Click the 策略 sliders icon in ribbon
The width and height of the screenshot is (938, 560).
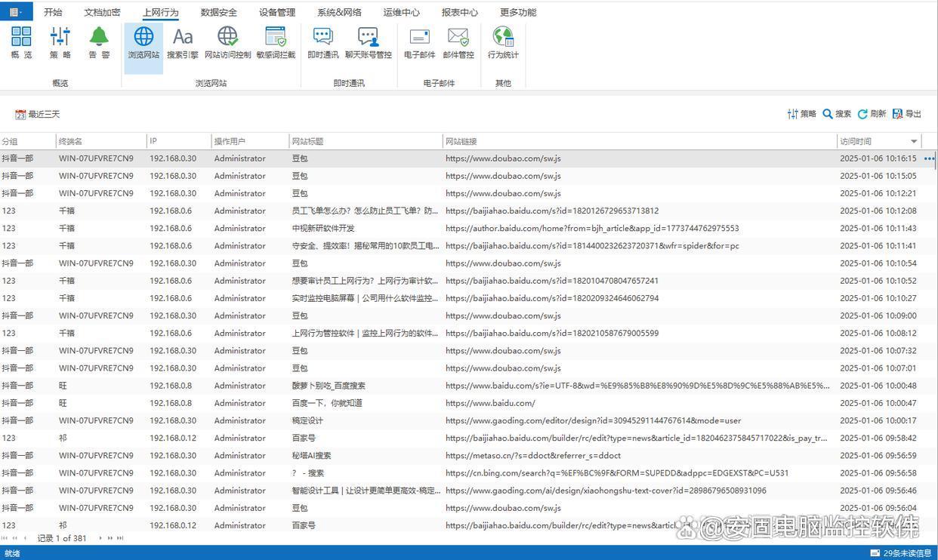coord(60,42)
